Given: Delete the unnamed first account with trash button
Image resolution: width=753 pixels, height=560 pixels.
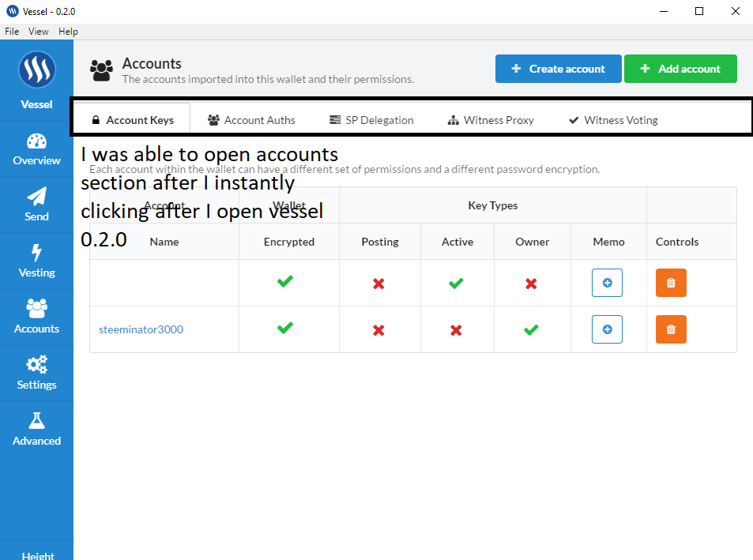Looking at the screenshot, I should [x=671, y=283].
